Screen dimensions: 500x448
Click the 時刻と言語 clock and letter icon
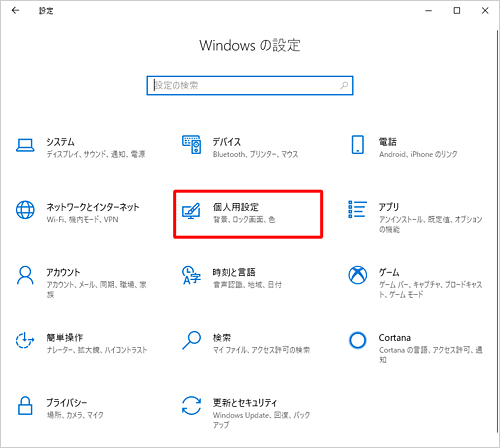pyautogui.click(x=191, y=275)
